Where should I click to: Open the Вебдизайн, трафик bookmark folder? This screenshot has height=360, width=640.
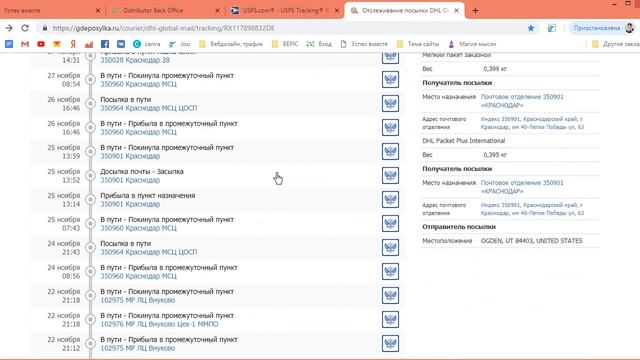pos(231,44)
